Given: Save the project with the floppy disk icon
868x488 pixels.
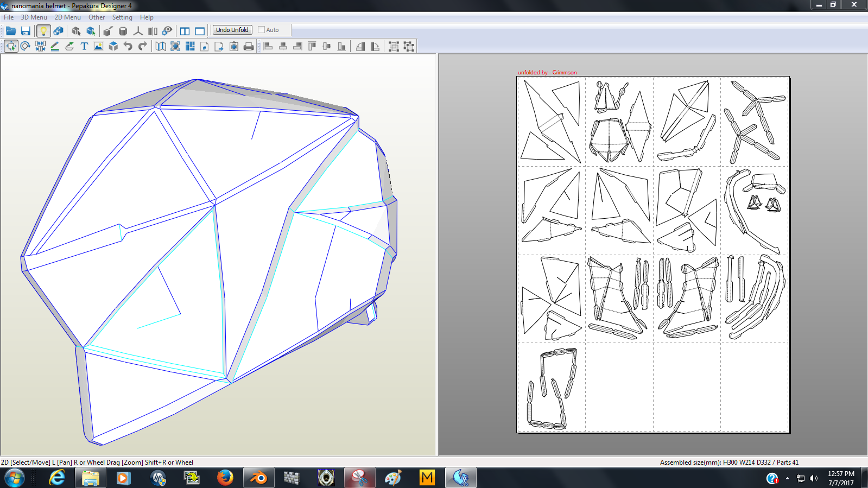Looking at the screenshot, I should pyautogui.click(x=26, y=31).
